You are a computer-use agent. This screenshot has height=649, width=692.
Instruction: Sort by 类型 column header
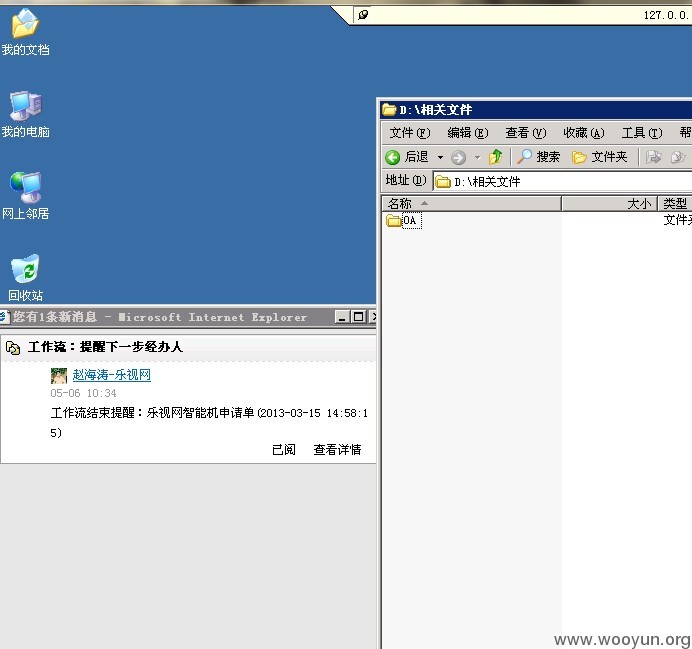[x=675, y=203]
